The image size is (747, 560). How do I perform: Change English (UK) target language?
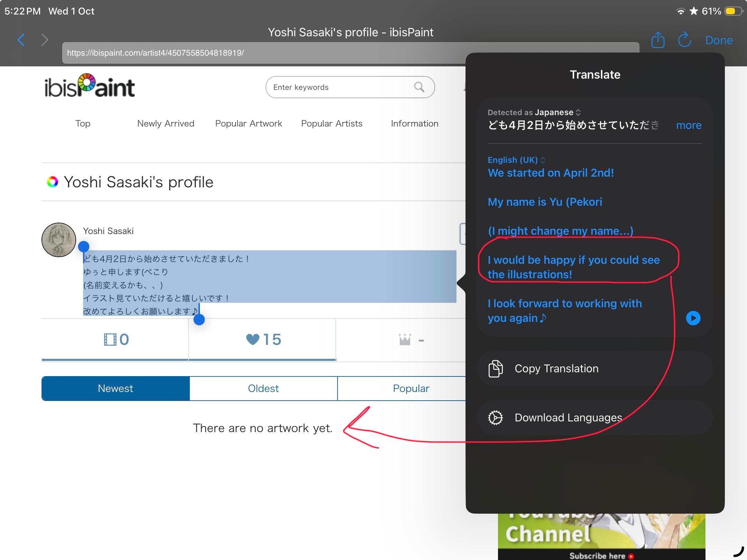coord(517,160)
